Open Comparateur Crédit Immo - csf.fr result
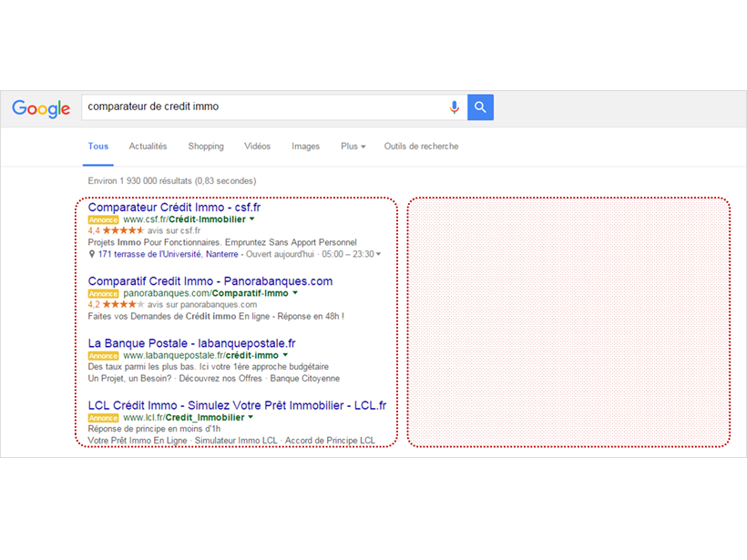Screen dimensions: 747x560 pyautogui.click(x=174, y=207)
